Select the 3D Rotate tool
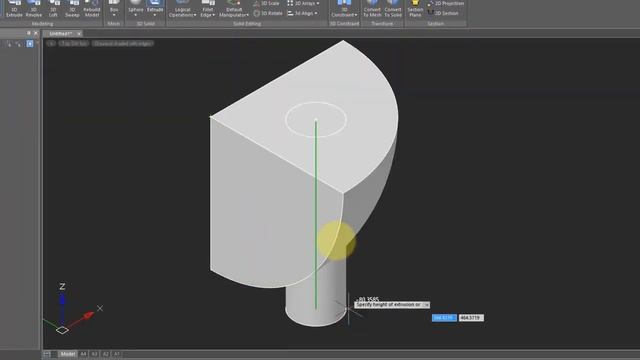The width and height of the screenshot is (640, 360). [268, 13]
